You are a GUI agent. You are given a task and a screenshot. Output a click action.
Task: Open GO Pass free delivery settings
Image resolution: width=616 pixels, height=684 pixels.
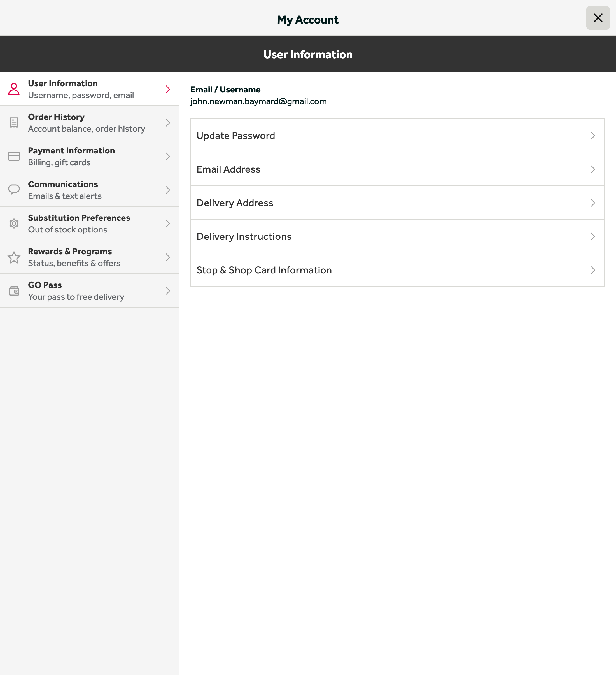coord(89,290)
